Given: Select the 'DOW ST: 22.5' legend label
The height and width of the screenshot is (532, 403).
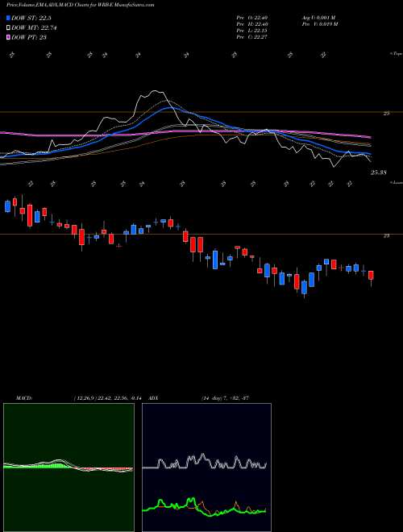Looking at the screenshot, I should pos(31,18).
